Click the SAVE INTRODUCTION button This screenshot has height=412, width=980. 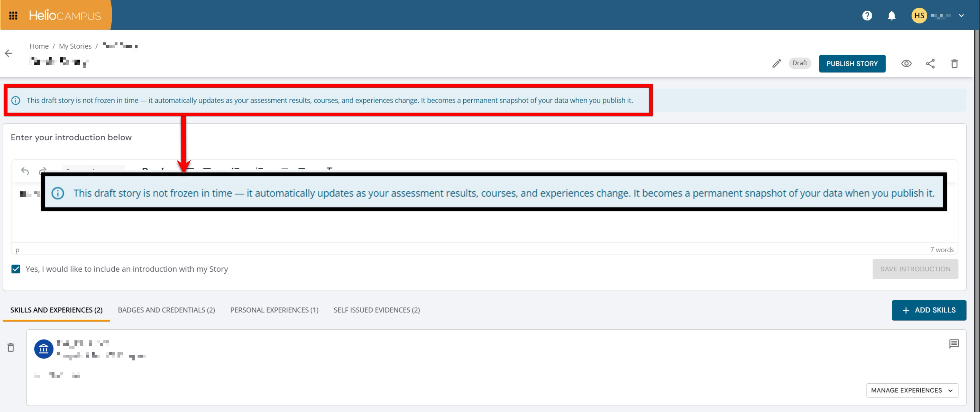coord(915,269)
